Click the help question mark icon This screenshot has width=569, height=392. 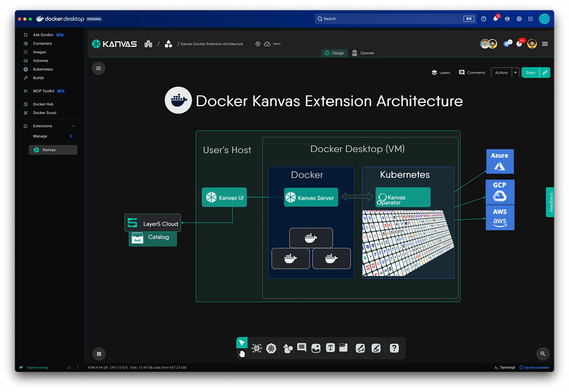(394, 348)
